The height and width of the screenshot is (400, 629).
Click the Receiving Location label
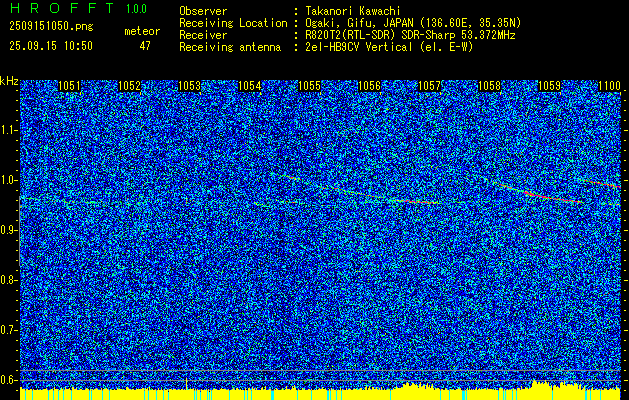coord(233,23)
